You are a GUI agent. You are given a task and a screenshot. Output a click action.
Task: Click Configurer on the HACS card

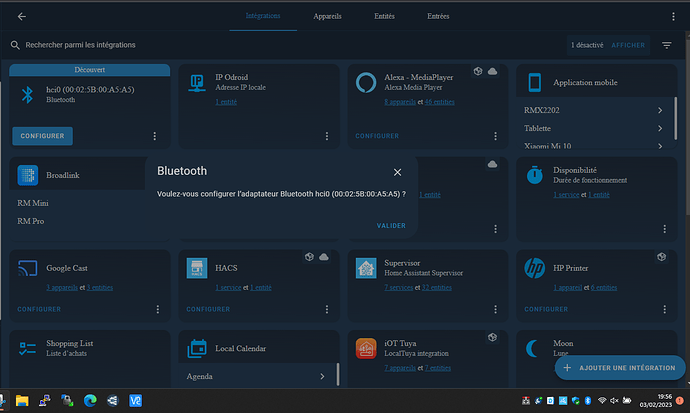coord(208,309)
